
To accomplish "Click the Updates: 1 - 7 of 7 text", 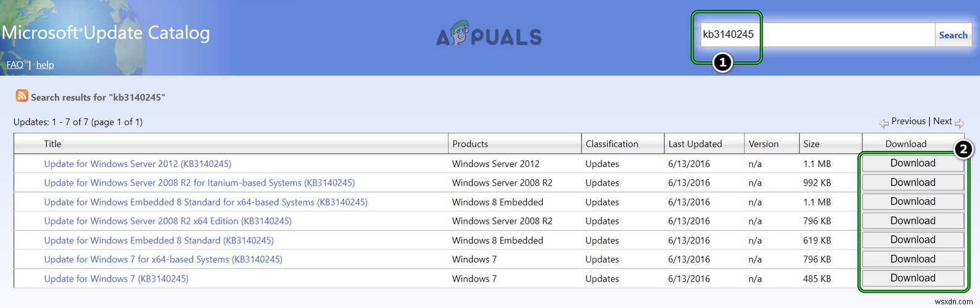I will (x=78, y=122).
